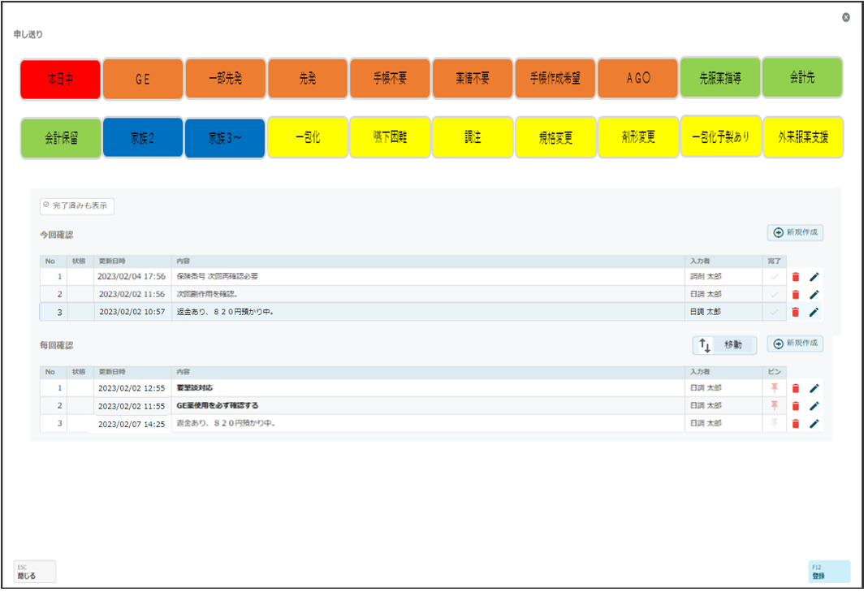The width and height of the screenshot is (868, 592).
Task: Toggle the yellow 嚥下困難 tag
Action: click(390, 138)
